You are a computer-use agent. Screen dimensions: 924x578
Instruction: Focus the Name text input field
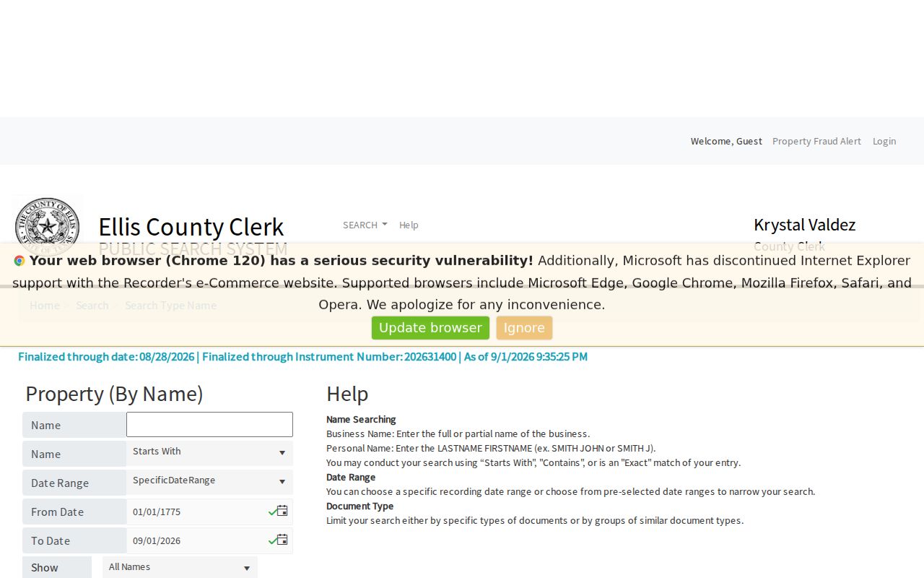(209, 425)
